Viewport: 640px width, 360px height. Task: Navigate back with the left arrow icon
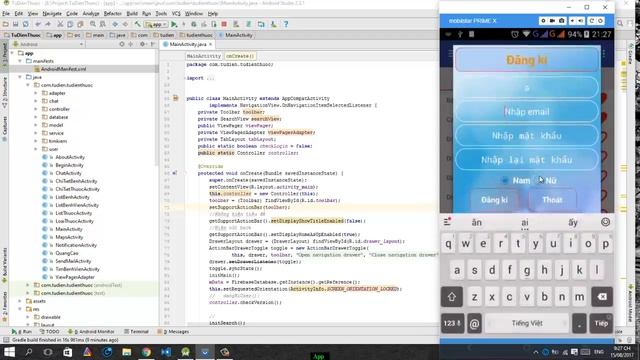click(x=115, y=24)
